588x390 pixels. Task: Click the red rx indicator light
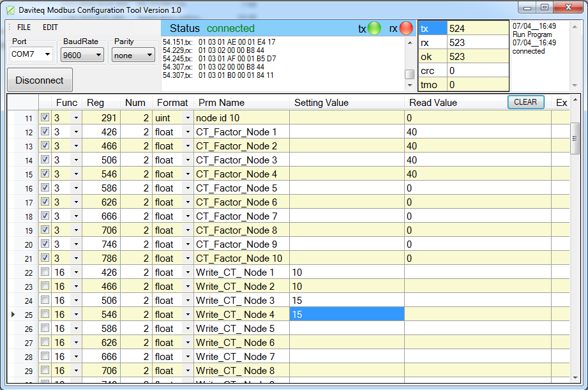[x=406, y=28]
